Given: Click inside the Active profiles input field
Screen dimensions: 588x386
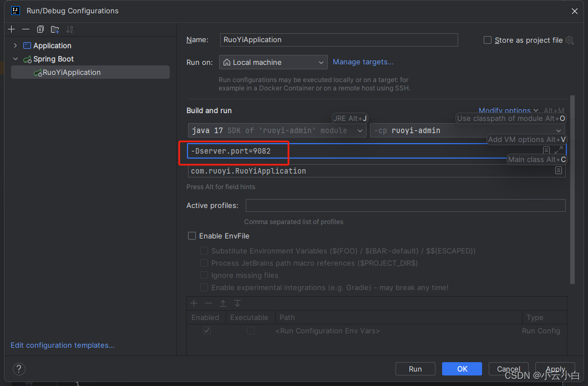Looking at the screenshot, I should tap(405, 205).
